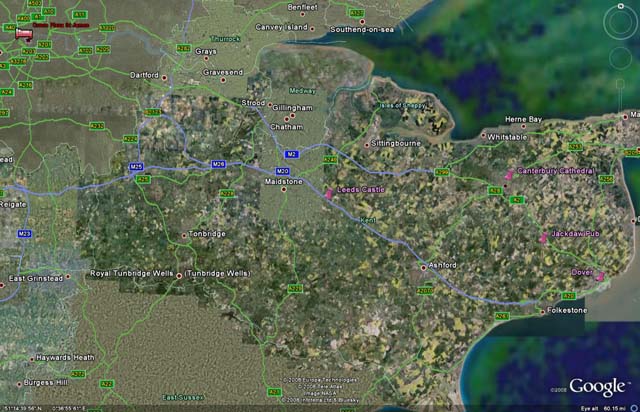The height and width of the screenshot is (412, 640).
Task: Click the Canterbury Cathedral pink pushpin
Action: [x=509, y=174]
